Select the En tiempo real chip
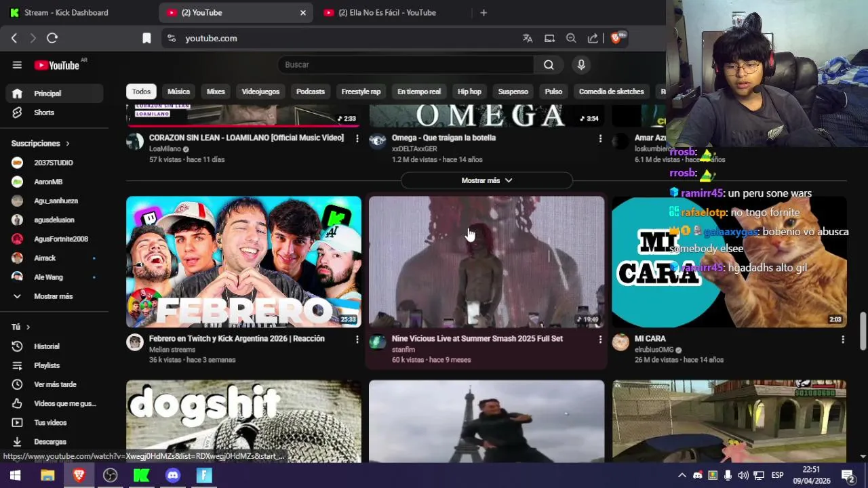 (419, 91)
